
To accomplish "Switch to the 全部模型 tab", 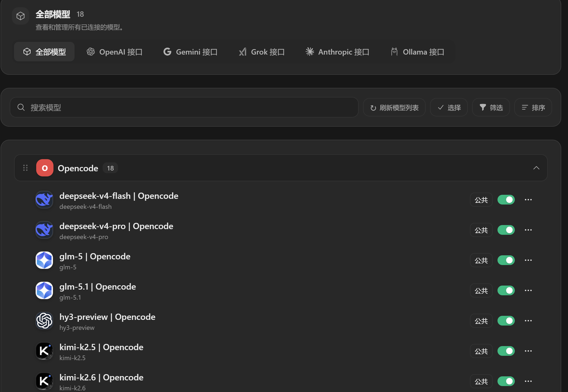I will click(x=44, y=52).
